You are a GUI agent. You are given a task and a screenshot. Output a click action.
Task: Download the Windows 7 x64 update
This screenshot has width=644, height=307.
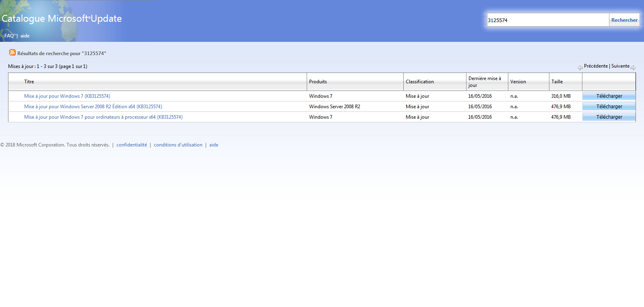pyautogui.click(x=609, y=117)
